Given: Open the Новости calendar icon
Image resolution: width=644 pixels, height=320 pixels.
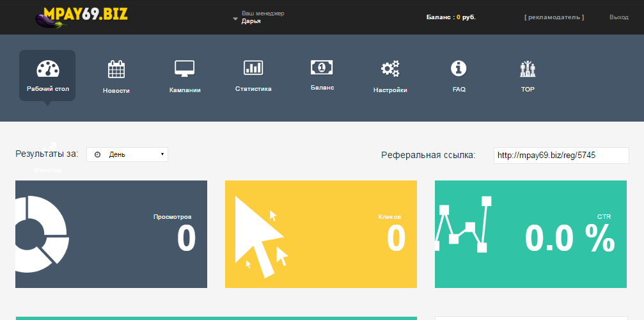Looking at the screenshot, I should (116, 69).
